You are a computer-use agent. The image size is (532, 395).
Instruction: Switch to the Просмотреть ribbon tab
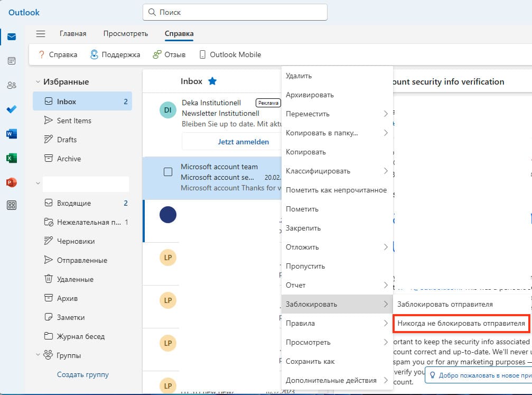[126, 34]
